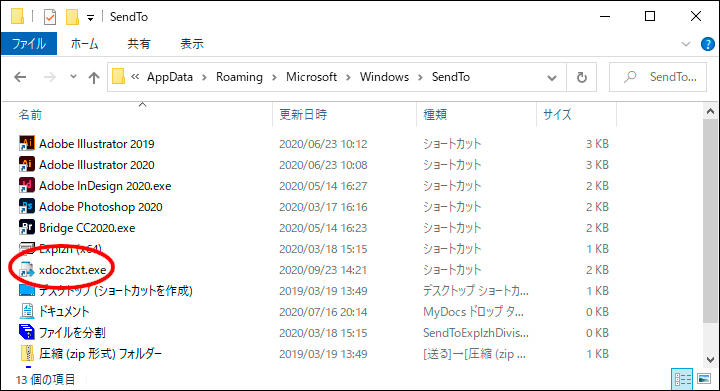
Task: Select the xdoc2txt.exe file name
Action: point(73,270)
